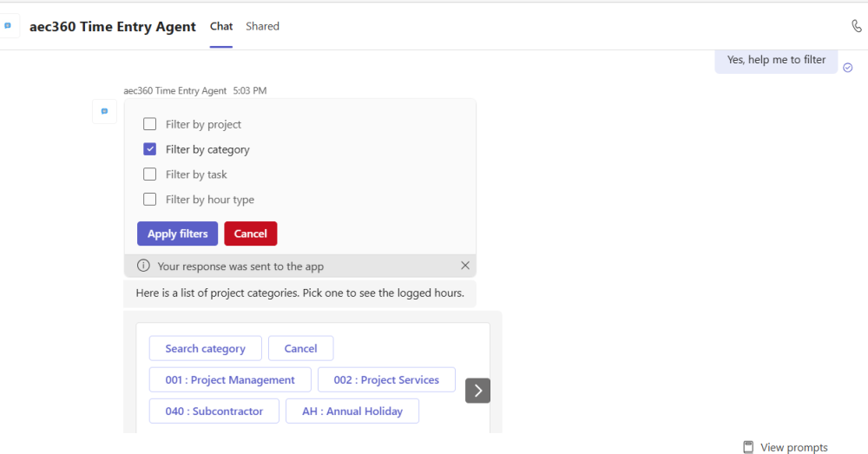The image size is (868, 454).
Task: Uncheck the Filter by category checkbox
Action: (149, 149)
